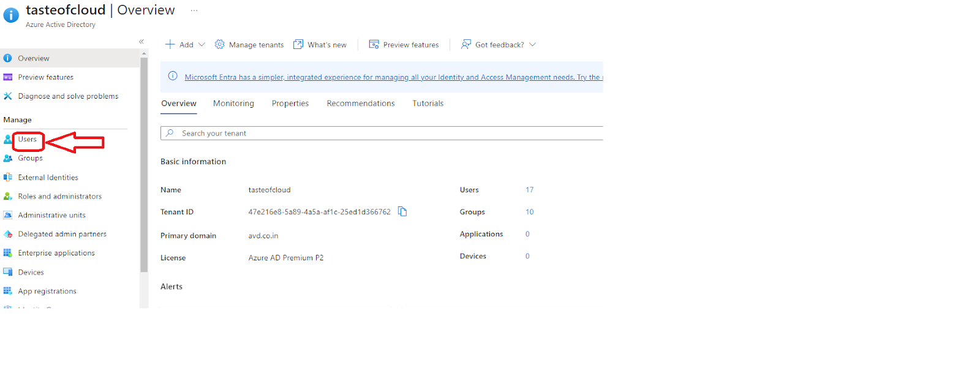The image size is (980, 381).
Task: Open the Users count link 17
Action: (529, 190)
